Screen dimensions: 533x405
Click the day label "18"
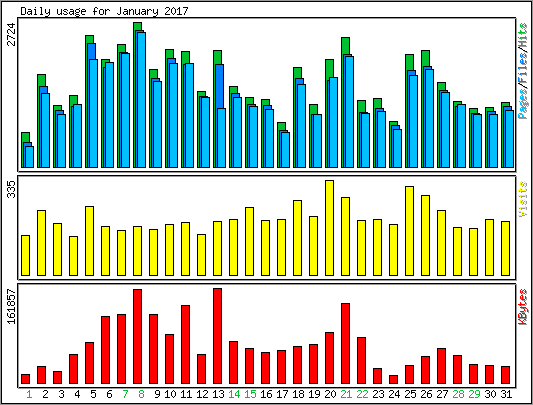click(x=298, y=394)
